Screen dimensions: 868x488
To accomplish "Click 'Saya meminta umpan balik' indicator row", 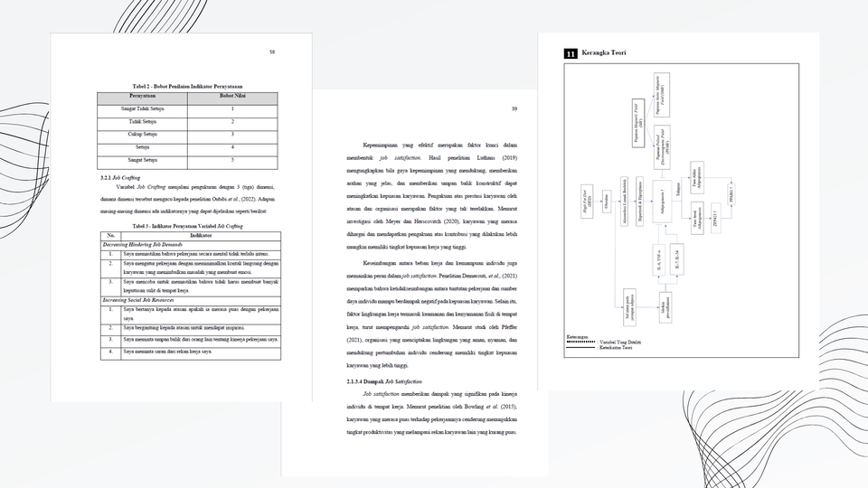I will pyautogui.click(x=191, y=340).
